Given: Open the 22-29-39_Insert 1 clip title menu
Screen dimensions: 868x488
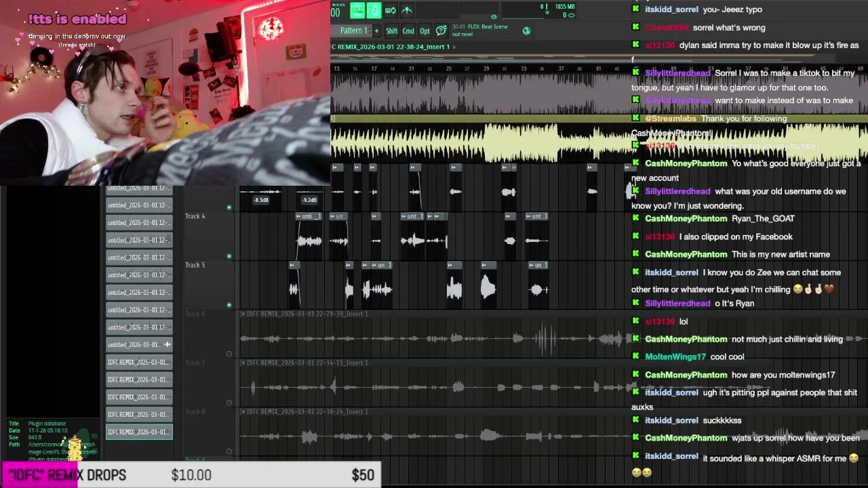Looking at the screenshot, I should [x=308, y=314].
